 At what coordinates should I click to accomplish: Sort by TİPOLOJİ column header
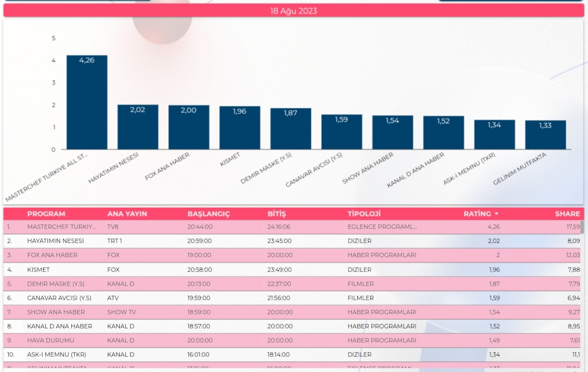pyautogui.click(x=364, y=214)
